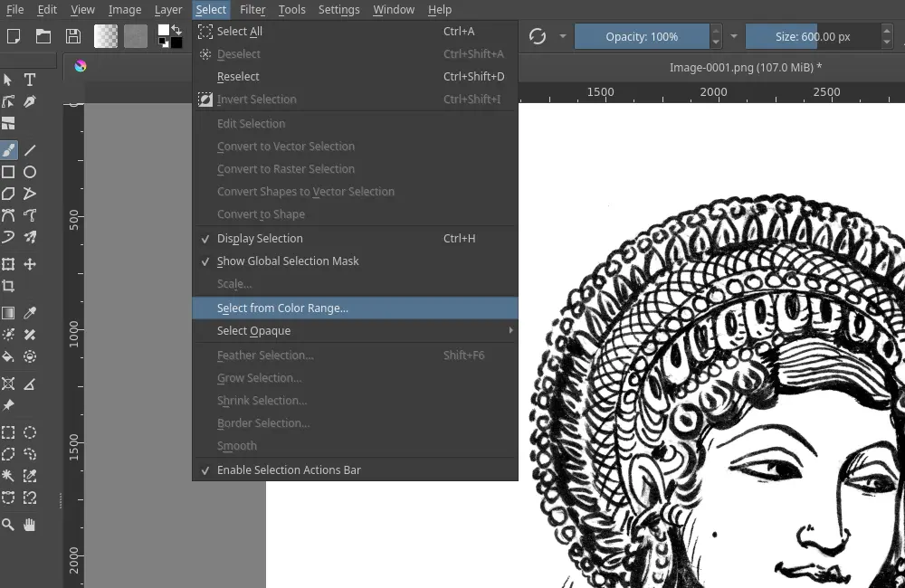Select the Dynamic Brush tool

click(8, 237)
